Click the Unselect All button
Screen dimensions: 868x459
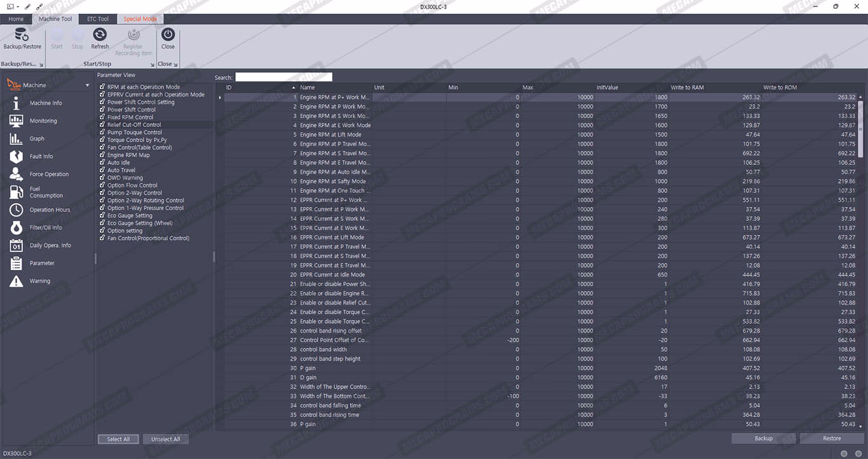point(165,439)
